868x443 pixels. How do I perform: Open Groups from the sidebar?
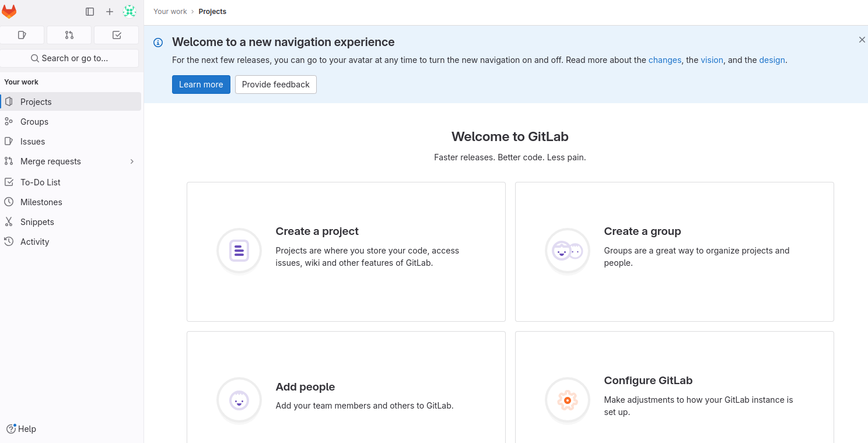tap(34, 122)
